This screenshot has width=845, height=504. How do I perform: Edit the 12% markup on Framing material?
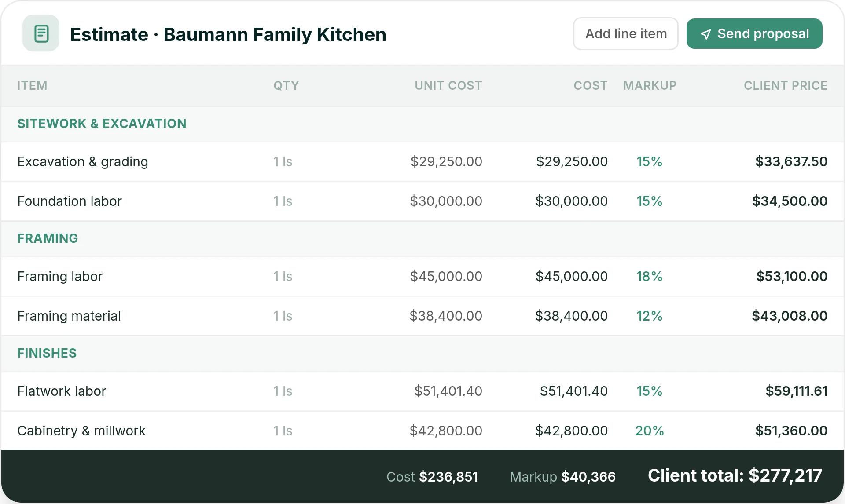coord(649,316)
